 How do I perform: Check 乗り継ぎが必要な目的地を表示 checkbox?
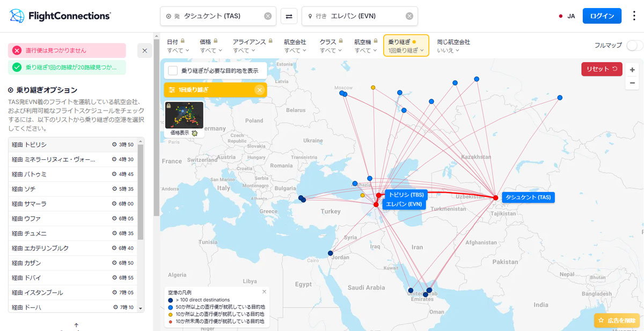[173, 70]
